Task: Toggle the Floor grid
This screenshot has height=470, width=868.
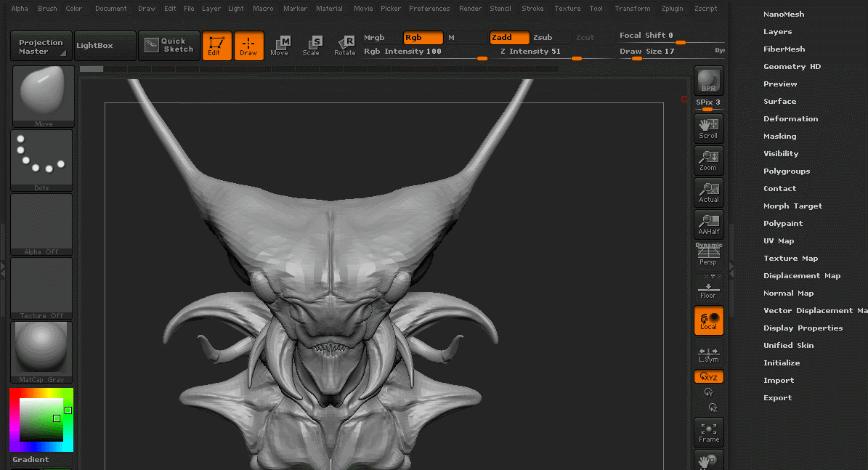Action: (709, 289)
